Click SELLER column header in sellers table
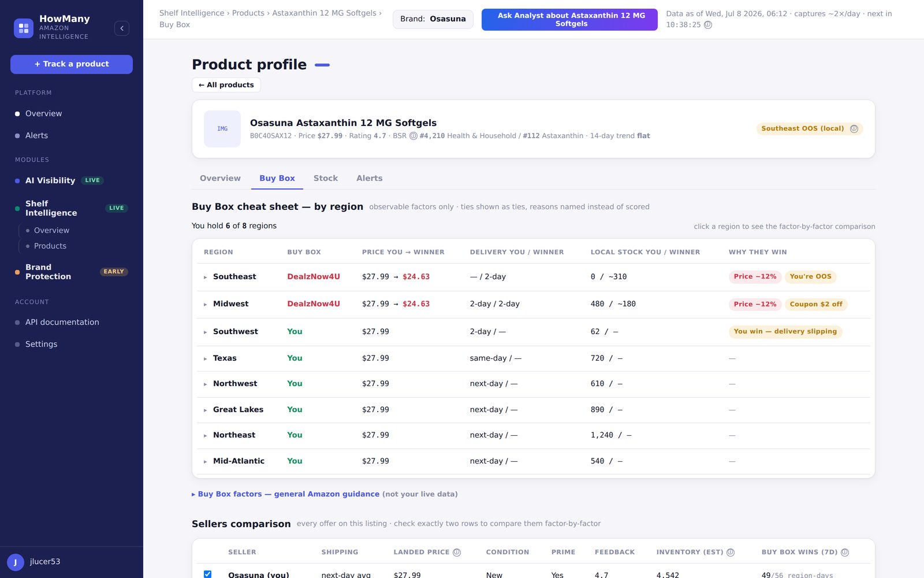This screenshot has width=924, height=578. click(x=242, y=553)
